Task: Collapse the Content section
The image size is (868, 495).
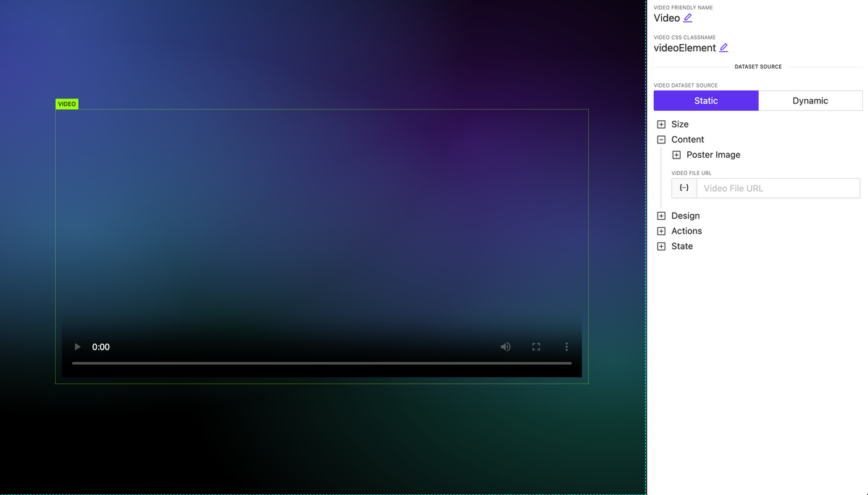Action: (660, 139)
